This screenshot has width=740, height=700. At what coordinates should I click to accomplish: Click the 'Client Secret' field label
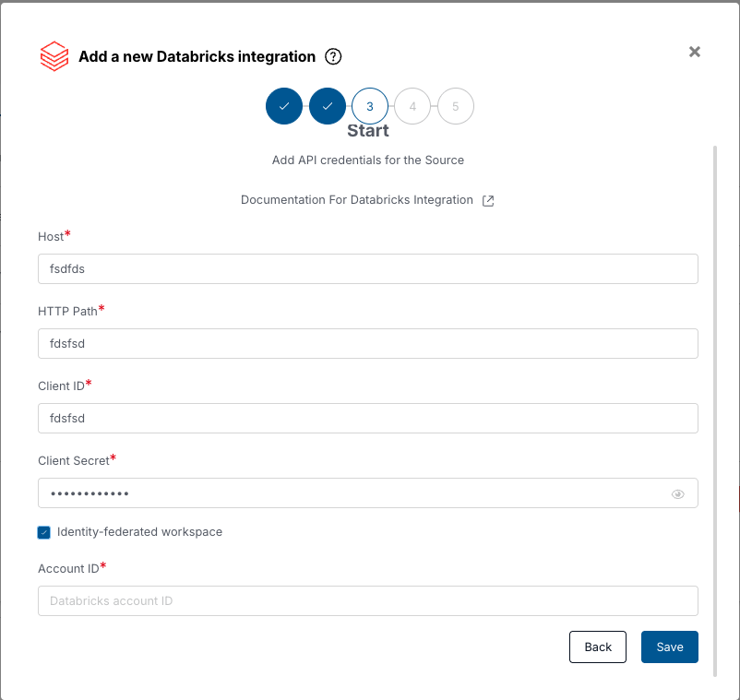(x=74, y=461)
